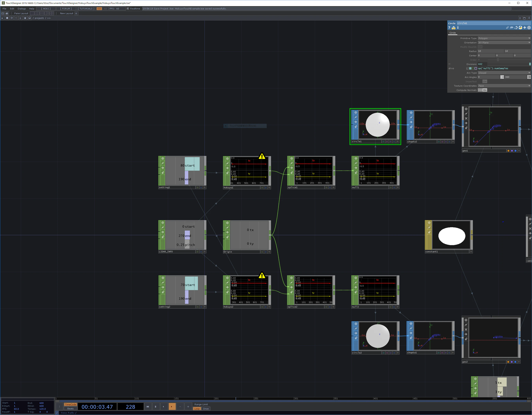Image resolution: width=532 pixels, height=415 pixels.
Task: Open the Arc Type dropdown showing Closed
Action: (504, 73)
